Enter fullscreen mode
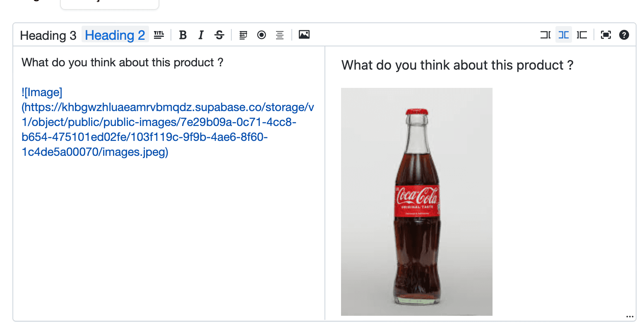 coord(606,35)
